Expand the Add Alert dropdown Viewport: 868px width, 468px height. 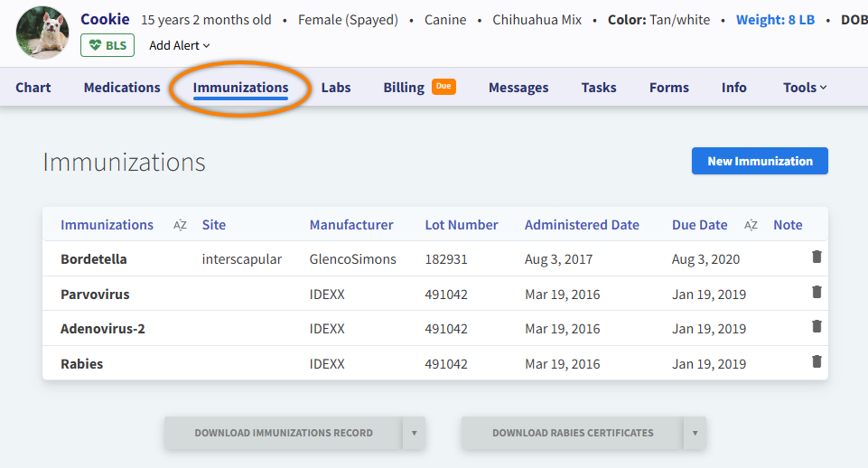click(x=179, y=45)
